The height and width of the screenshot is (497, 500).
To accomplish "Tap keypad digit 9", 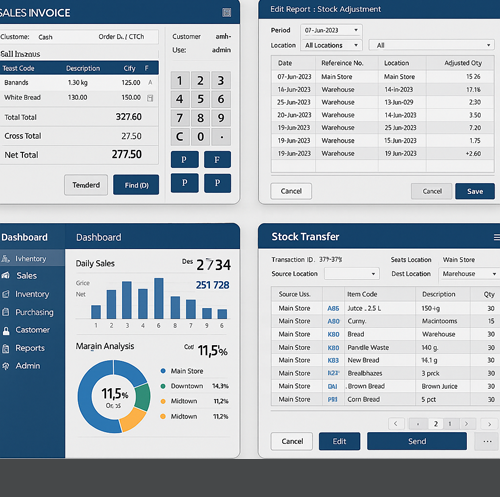I will (x=221, y=118).
